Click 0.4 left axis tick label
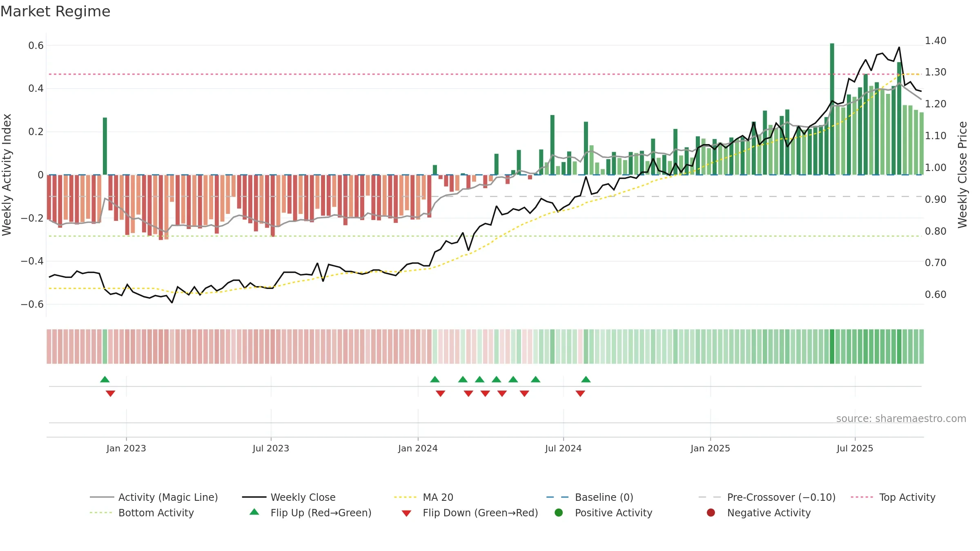This screenshot has width=980, height=551. coord(36,88)
